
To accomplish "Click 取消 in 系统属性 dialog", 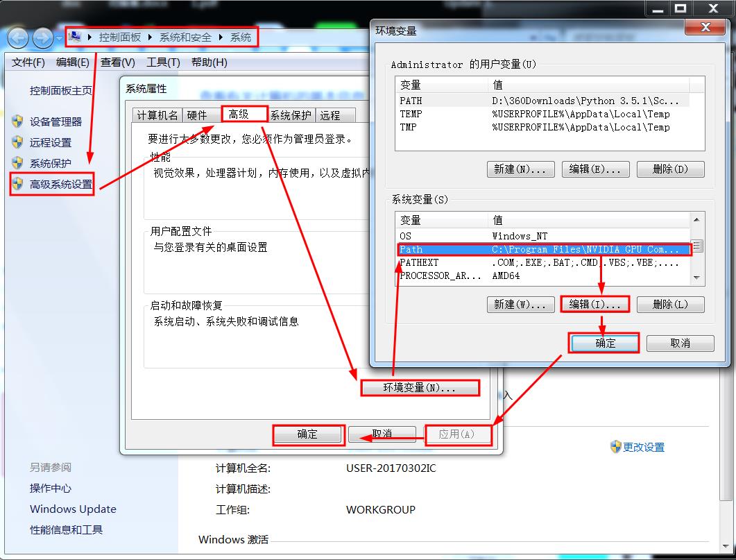I will tap(382, 434).
